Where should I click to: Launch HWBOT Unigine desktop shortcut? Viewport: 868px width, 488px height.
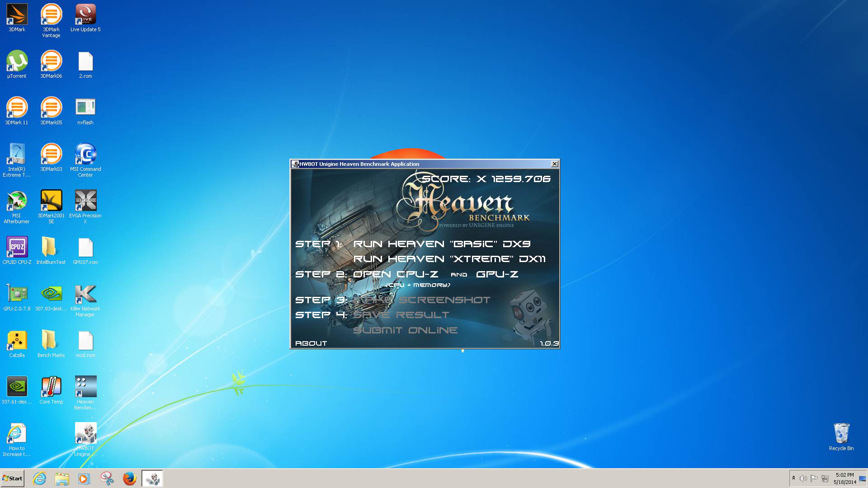coord(85,440)
